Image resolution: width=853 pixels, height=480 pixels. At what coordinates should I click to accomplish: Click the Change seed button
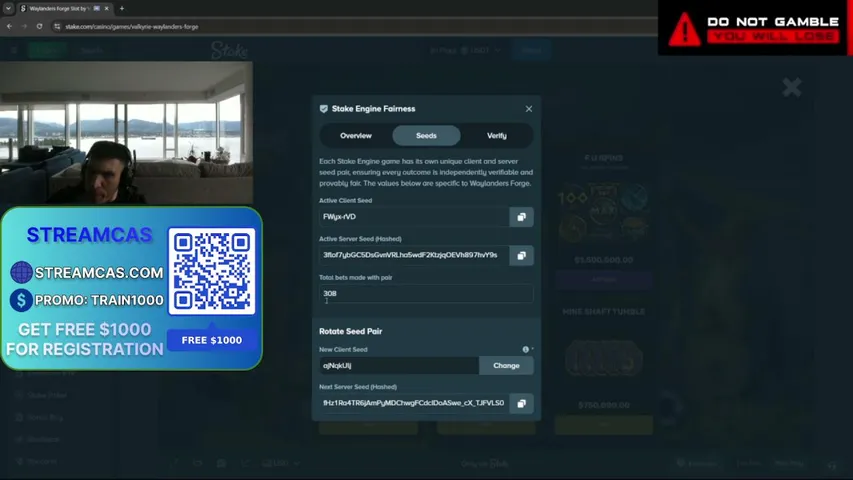506,366
